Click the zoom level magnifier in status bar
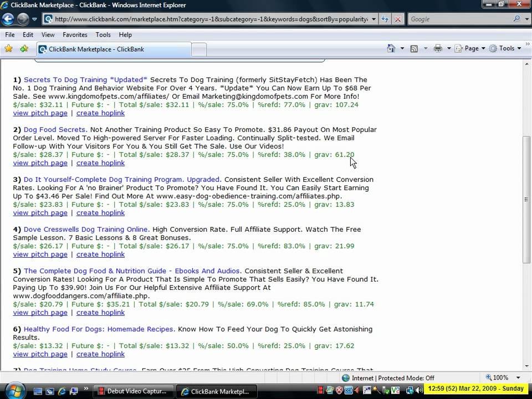Viewport: 532px width, 399px height. click(x=489, y=377)
